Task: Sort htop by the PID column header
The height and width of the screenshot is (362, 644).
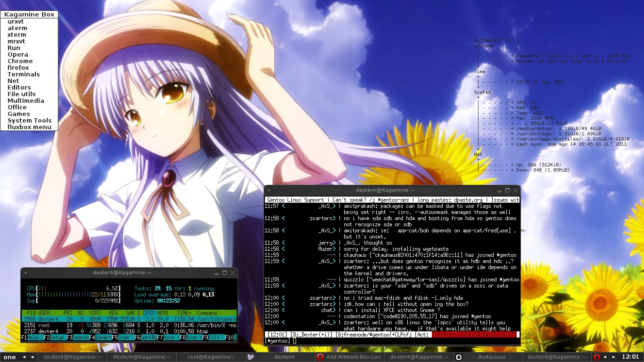Action: (x=31, y=313)
